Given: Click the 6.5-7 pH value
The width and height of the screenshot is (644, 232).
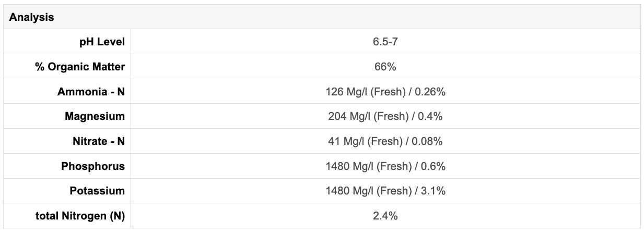Looking at the screenshot, I should tap(385, 42).
